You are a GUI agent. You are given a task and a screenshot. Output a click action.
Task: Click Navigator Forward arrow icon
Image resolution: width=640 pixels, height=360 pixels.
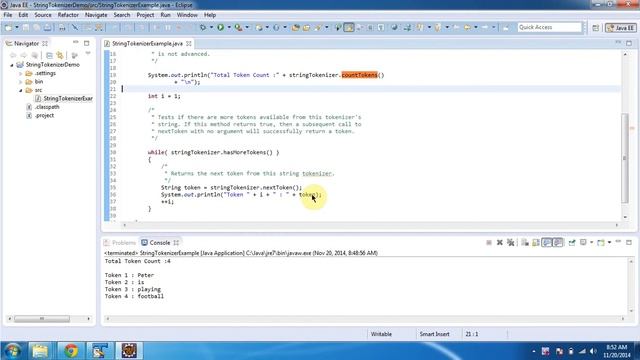[x=24, y=55]
